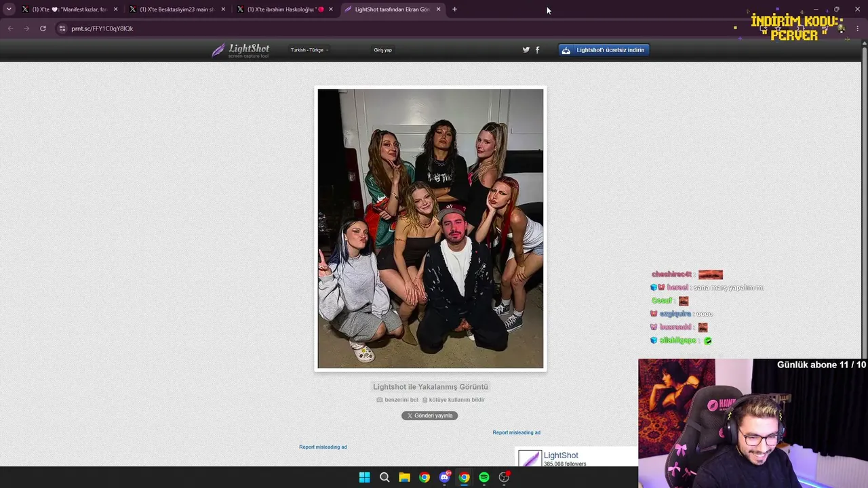Close the LightShot tab

tap(439, 9)
